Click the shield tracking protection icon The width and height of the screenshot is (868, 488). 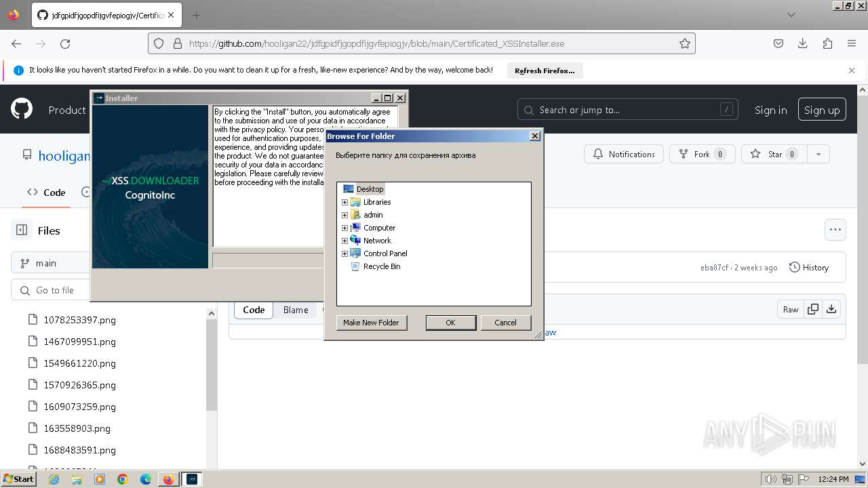(x=159, y=43)
